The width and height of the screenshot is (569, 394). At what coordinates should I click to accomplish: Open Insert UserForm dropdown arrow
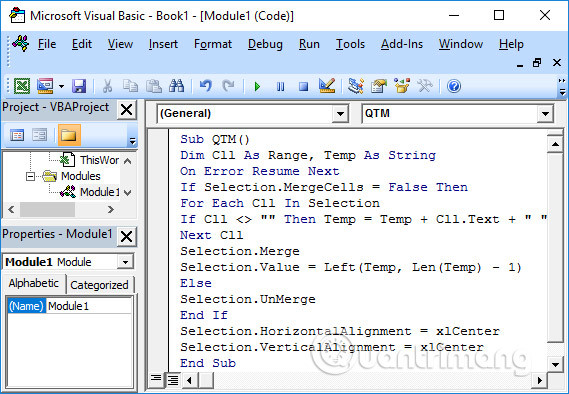(61, 86)
